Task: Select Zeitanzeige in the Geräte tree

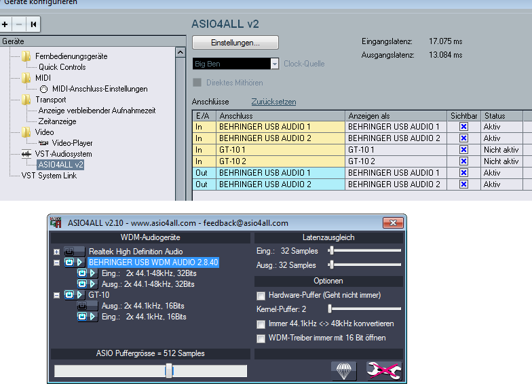Action: pos(57,121)
